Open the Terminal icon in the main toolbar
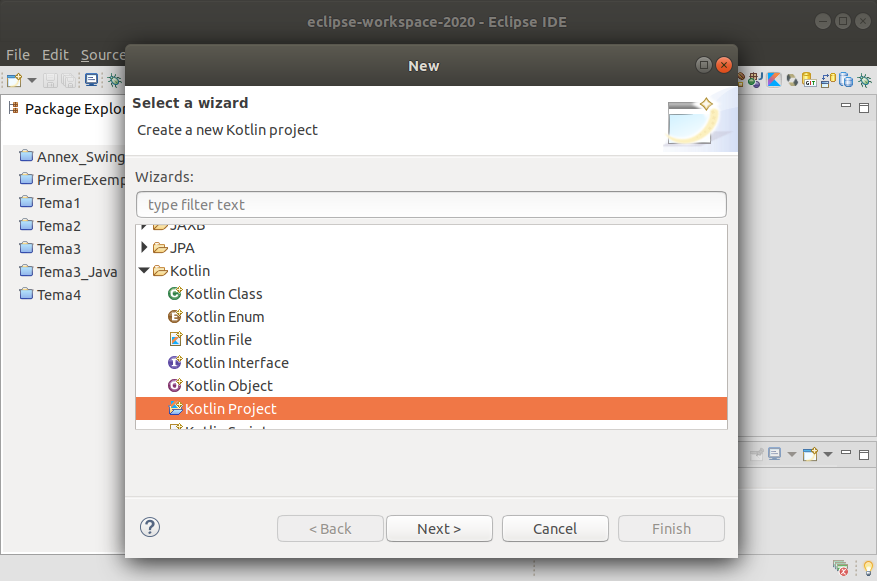The height and width of the screenshot is (581, 877). pyautogui.click(x=92, y=81)
